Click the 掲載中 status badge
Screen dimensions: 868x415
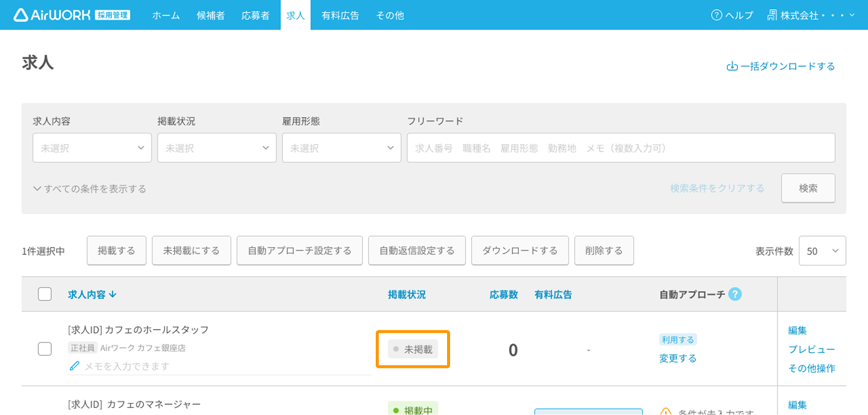coord(413,408)
